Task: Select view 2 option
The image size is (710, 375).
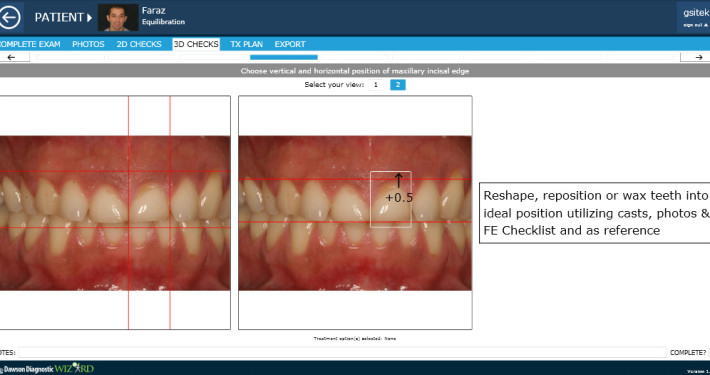Action: pyautogui.click(x=398, y=85)
